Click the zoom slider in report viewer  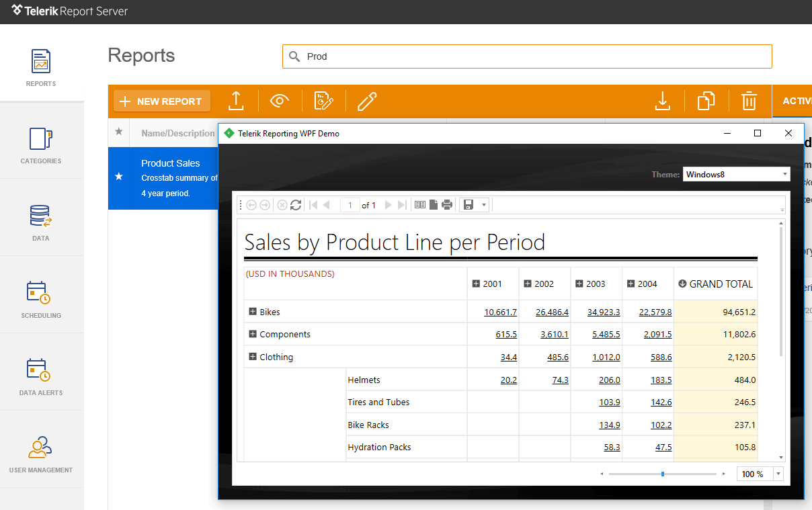point(663,474)
